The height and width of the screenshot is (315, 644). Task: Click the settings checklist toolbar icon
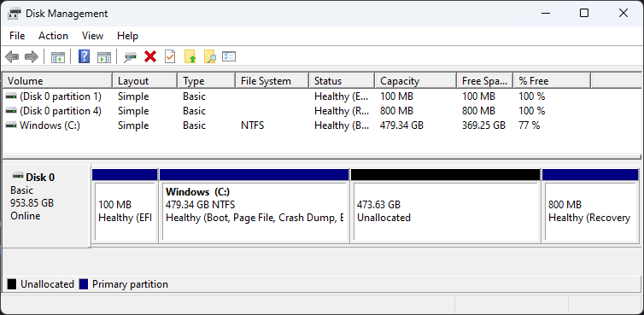click(x=228, y=56)
